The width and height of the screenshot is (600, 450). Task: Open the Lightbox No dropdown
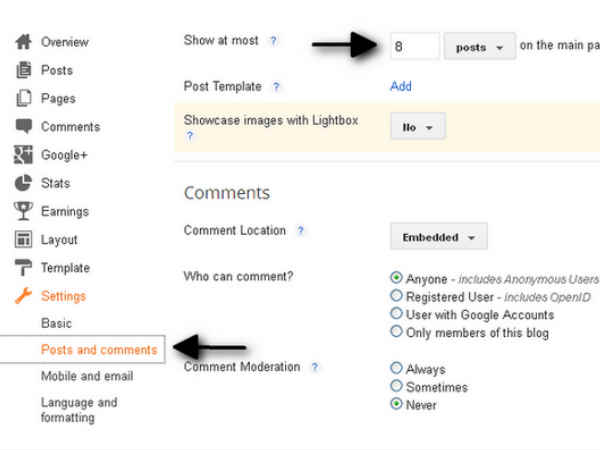pos(418,126)
